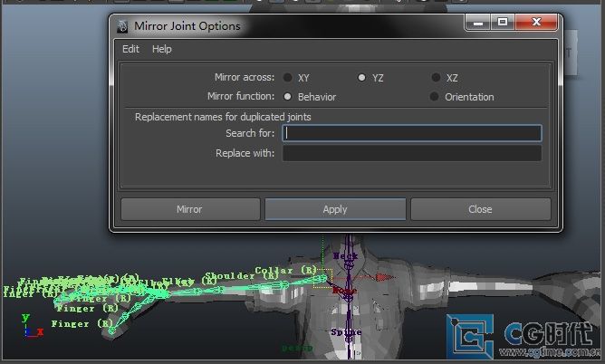Choose Orientation mirror function
The width and height of the screenshot is (605, 364).
435,96
